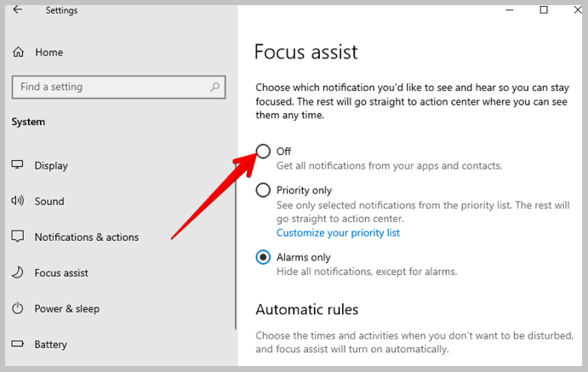
Task: Focus the Find a setting field
Action: click(x=118, y=87)
